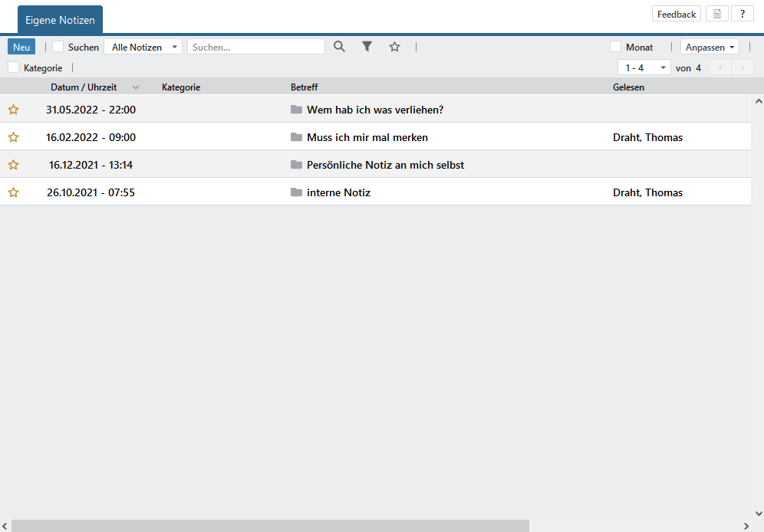Click the Neu button

click(x=21, y=47)
